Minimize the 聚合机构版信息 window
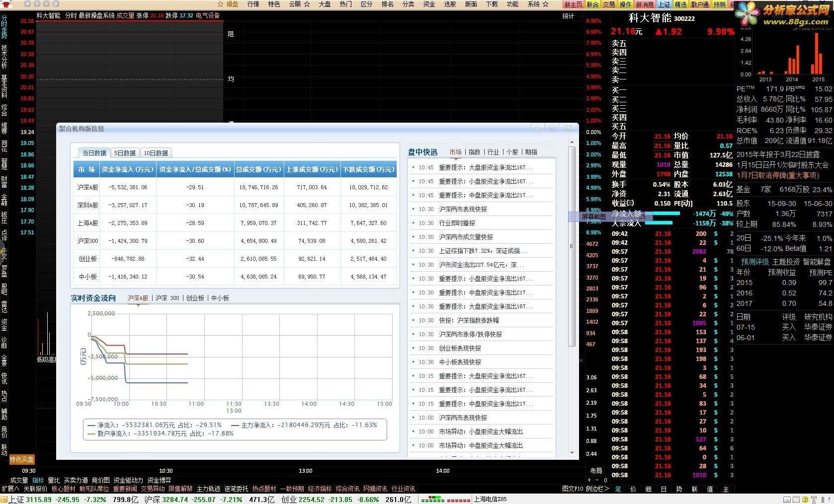834x504 pixels. pyautogui.click(x=537, y=128)
